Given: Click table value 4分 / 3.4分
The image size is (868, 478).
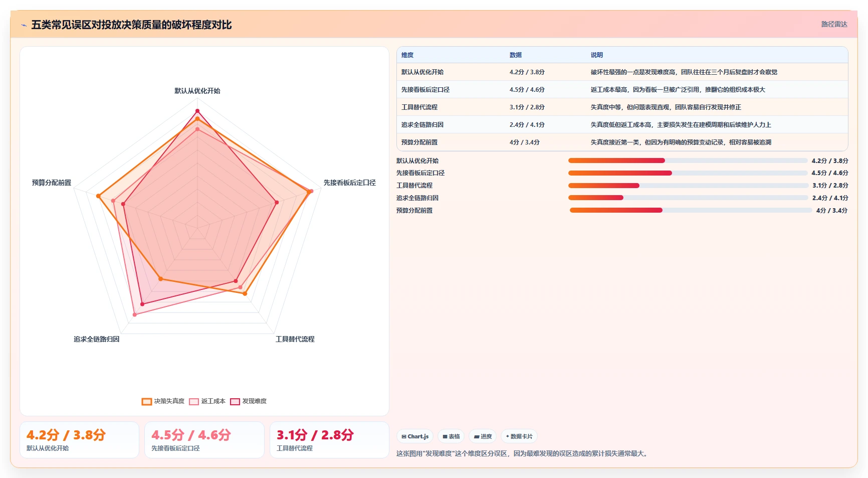Looking at the screenshot, I should point(525,142).
